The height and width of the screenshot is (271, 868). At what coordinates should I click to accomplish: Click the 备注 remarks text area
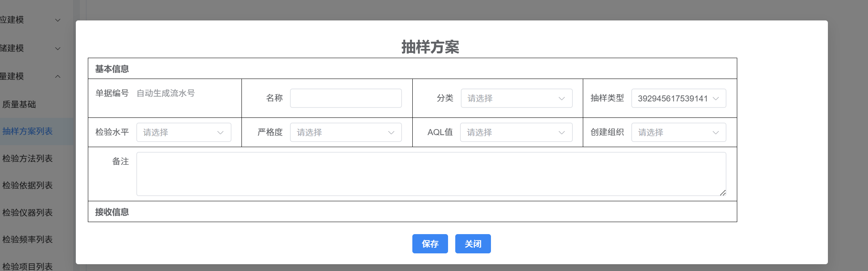click(431, 174)
